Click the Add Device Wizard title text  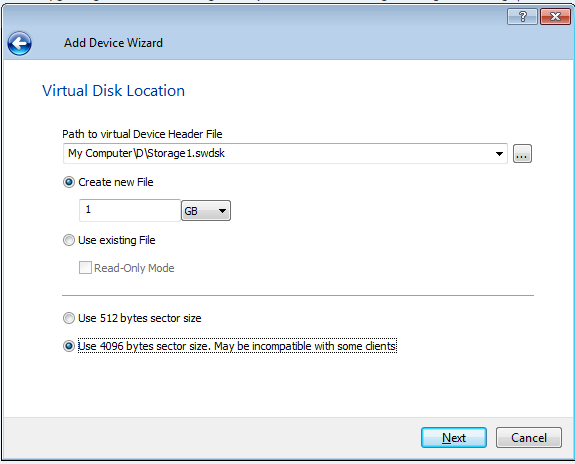point(113,43)
